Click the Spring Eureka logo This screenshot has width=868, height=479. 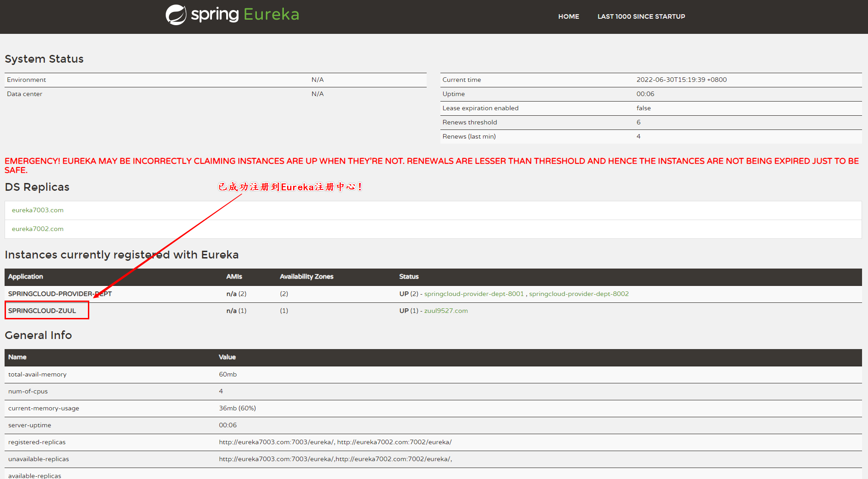[232, 15]
